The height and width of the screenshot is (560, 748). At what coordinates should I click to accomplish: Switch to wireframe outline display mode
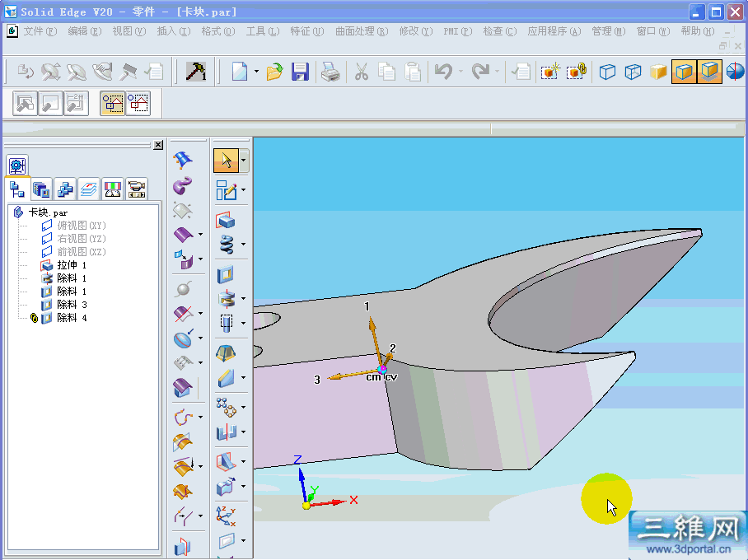point(607,72)
